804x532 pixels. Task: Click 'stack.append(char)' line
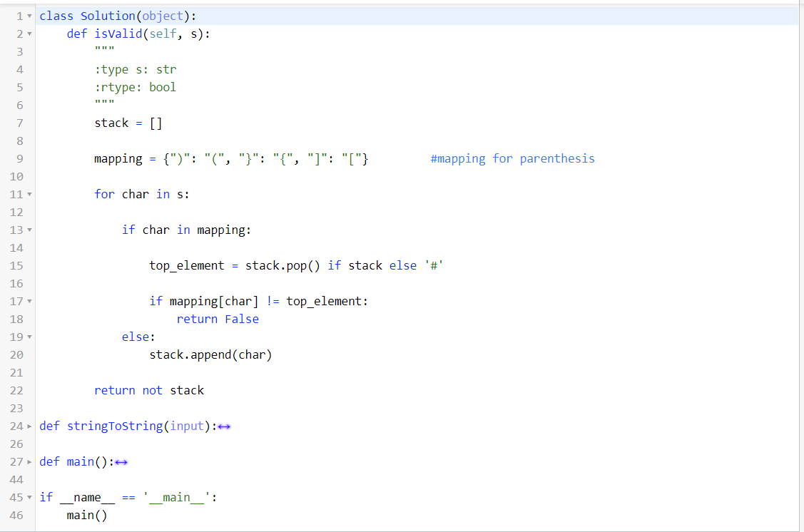pos(210,355)
